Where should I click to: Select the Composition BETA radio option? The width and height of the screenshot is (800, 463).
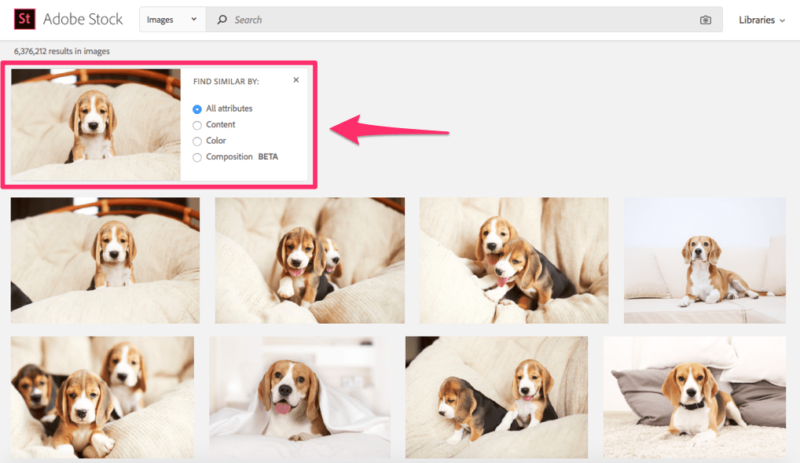[x=197, y=157]
